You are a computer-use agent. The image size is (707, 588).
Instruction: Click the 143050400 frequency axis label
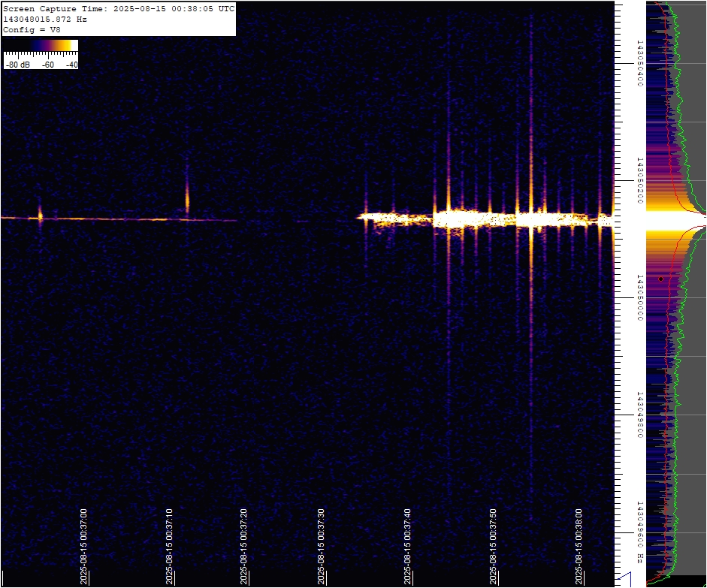point(639,63)
